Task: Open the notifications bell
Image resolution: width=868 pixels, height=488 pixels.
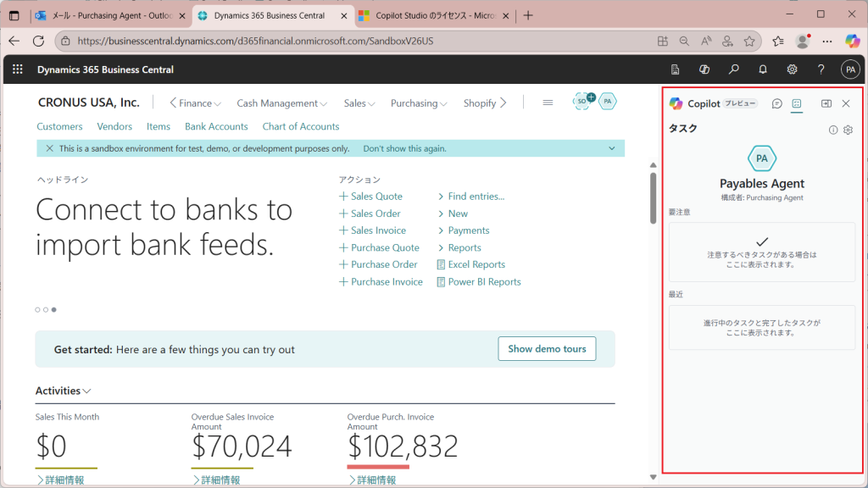Action: click(x=763, y=69)
